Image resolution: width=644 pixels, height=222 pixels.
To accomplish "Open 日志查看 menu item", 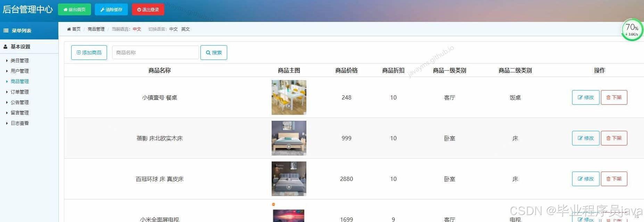I will [x=19, y=123].
